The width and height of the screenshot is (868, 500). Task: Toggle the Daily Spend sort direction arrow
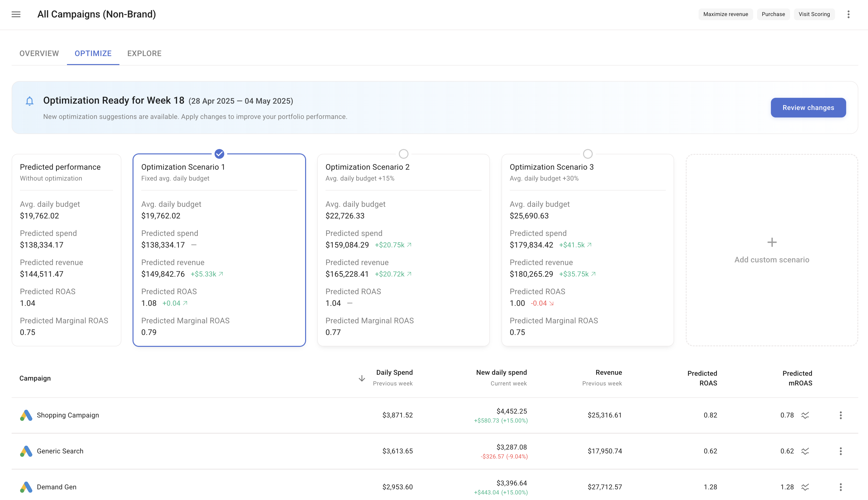(362, 378)
